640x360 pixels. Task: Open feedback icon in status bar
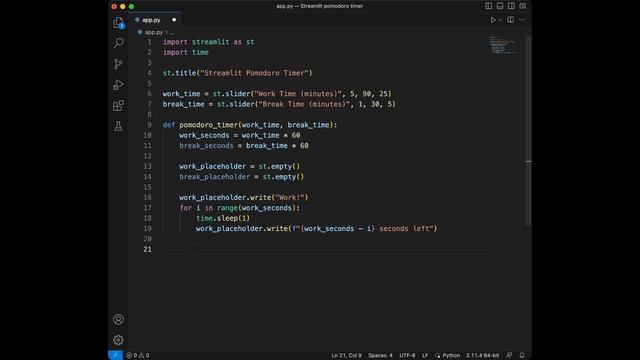(x=509, y=356)
